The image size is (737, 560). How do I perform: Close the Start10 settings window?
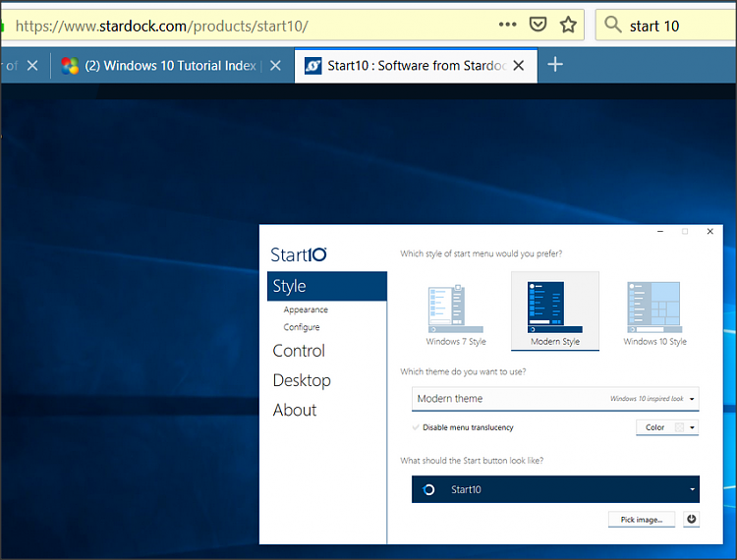[x=709, y=232]
